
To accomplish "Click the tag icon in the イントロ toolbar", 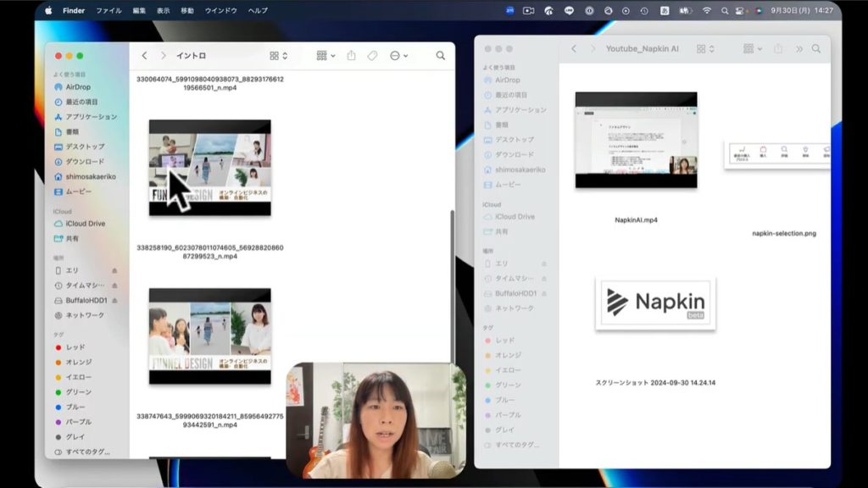I will [x=372, y=56].
